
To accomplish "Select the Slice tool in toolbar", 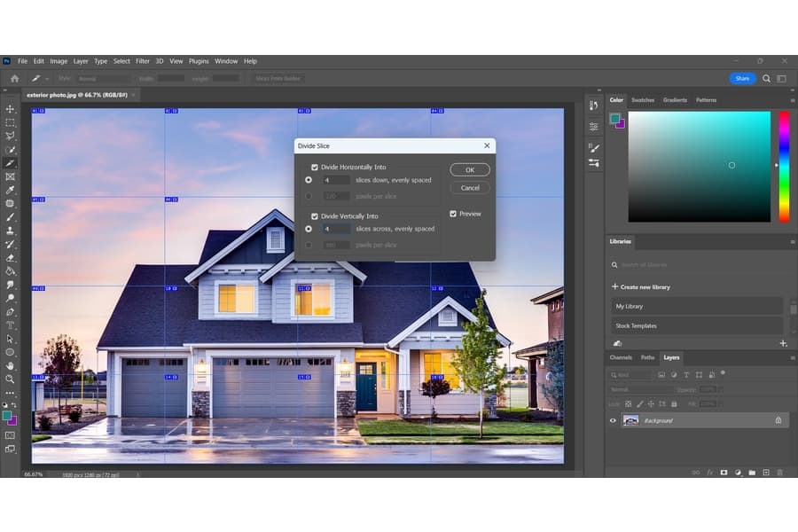I will pyautogui.click(x=10, y=163).
